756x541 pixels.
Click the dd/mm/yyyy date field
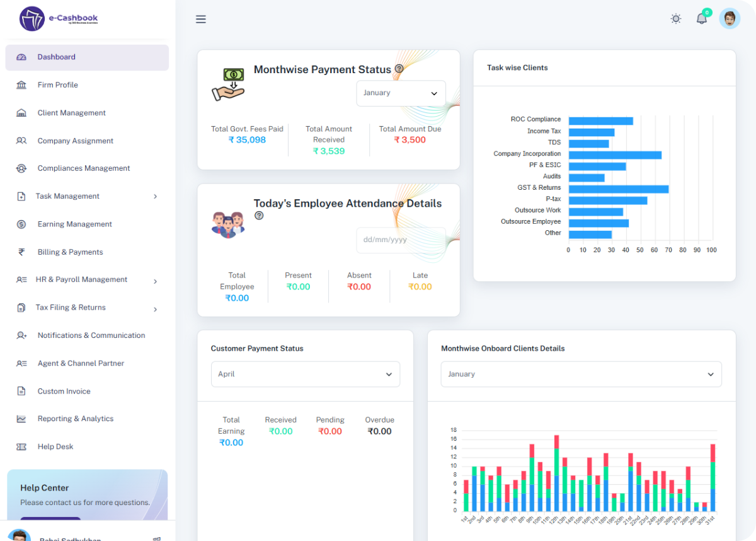(401, 240)
